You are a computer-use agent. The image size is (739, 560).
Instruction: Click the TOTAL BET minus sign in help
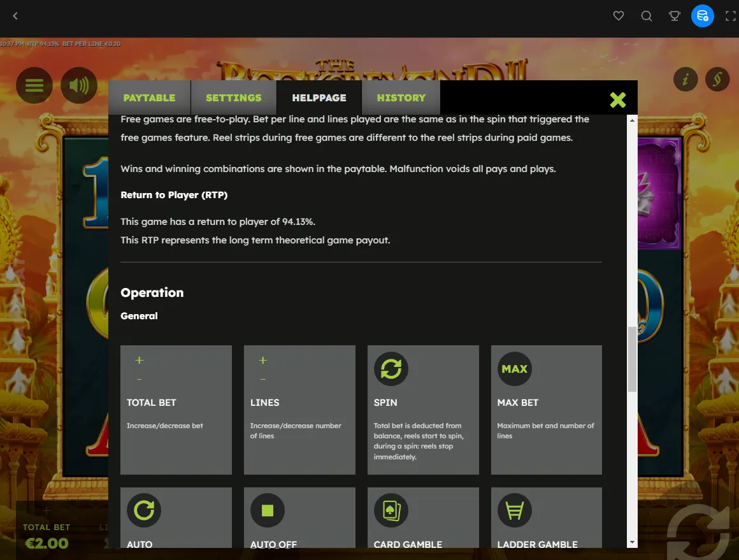139,379
